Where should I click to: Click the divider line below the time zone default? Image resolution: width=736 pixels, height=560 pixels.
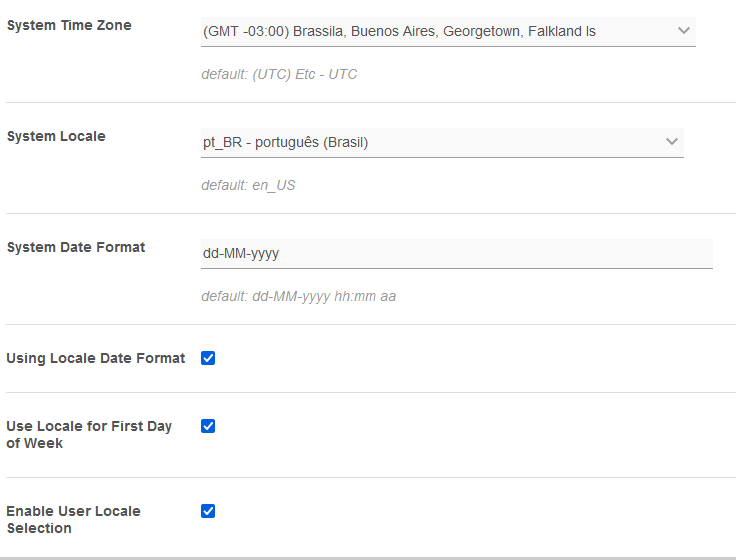(x=368, y=102)
